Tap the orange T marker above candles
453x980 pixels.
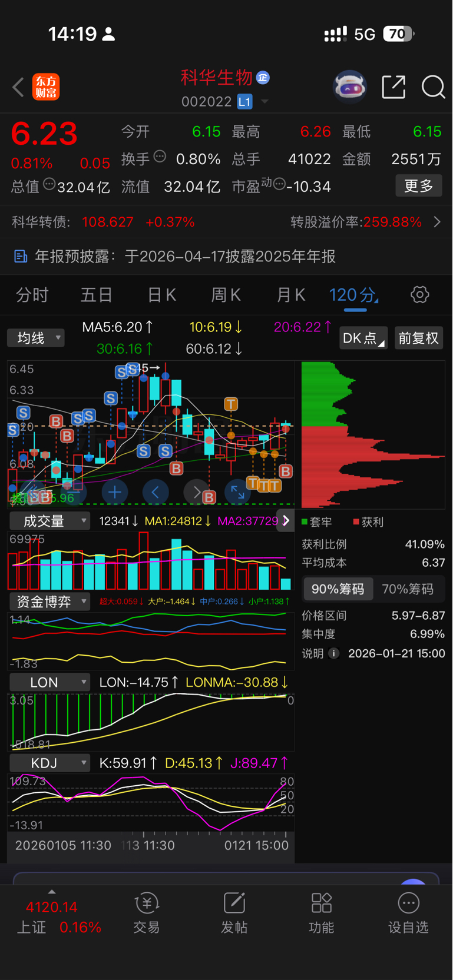pos(231,404)
